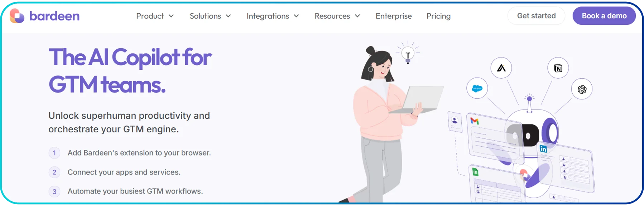Expand the Product dropdown chevron
Image resolution: width=644 pixels, height=206 pixels.
coord(171,16)
